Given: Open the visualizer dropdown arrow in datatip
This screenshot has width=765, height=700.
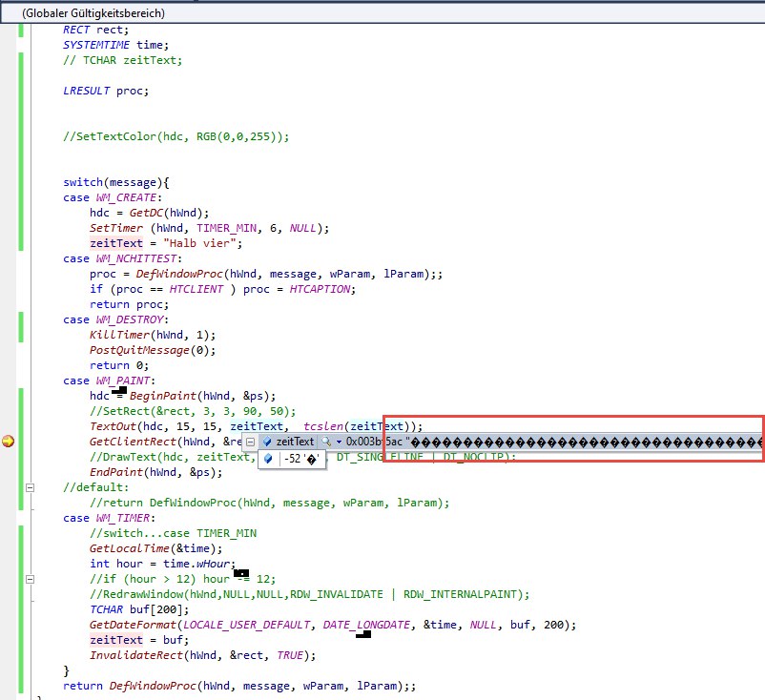Looking at the screenshot, I should click(x=339, y=442).
